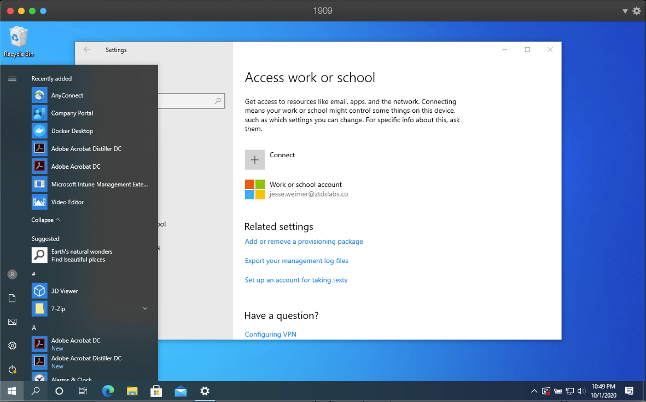Viewport: 646px width, 402px height.
Task: Open File Explorer from taskbar
Action: (x=132, y=391)
